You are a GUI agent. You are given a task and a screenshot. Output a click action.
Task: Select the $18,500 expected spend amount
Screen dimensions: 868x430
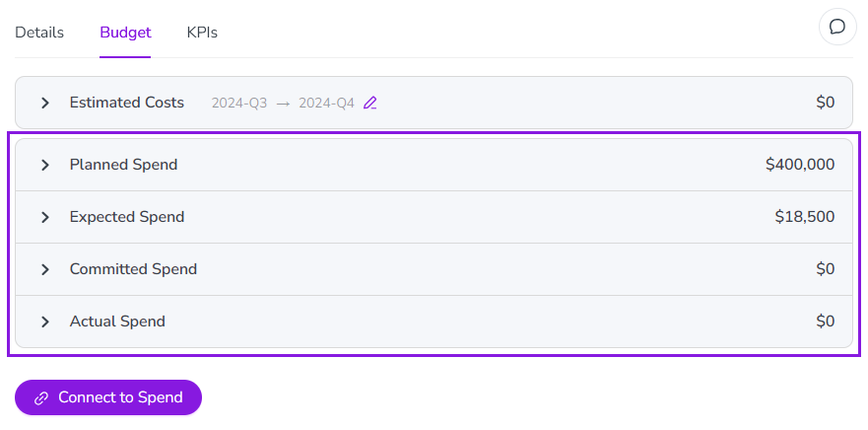804,217
